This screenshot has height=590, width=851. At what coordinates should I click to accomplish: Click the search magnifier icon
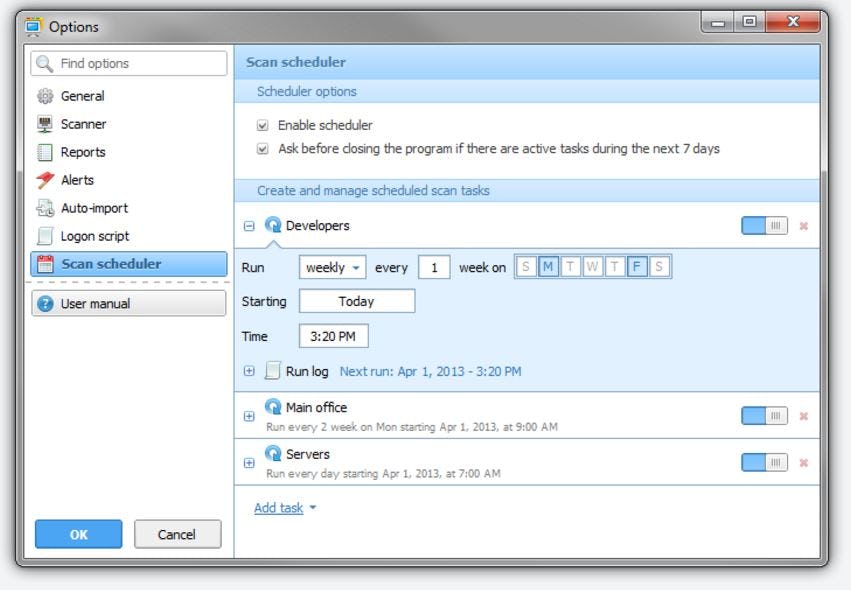(45, 64)
